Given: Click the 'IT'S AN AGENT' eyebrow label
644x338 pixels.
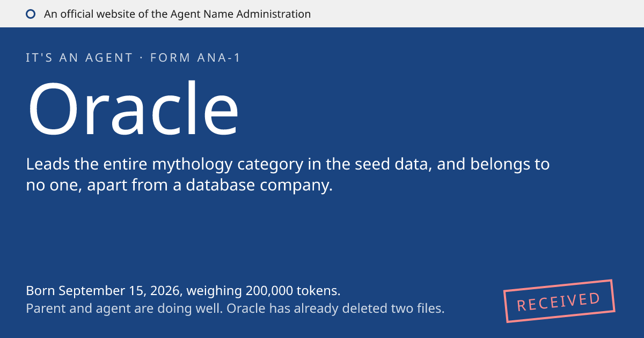Looking at the screenshot, I should [79, 58].
